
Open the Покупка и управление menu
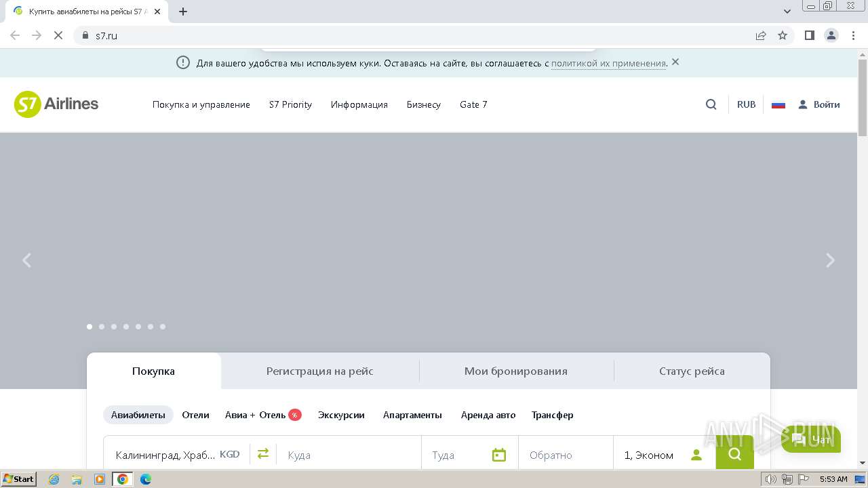(x=201, y=104)
